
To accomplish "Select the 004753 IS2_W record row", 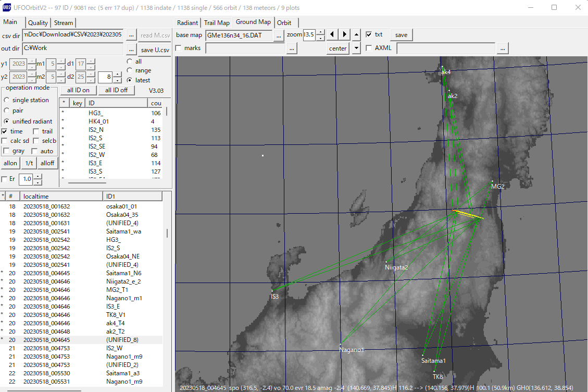I will click(81, 348).
